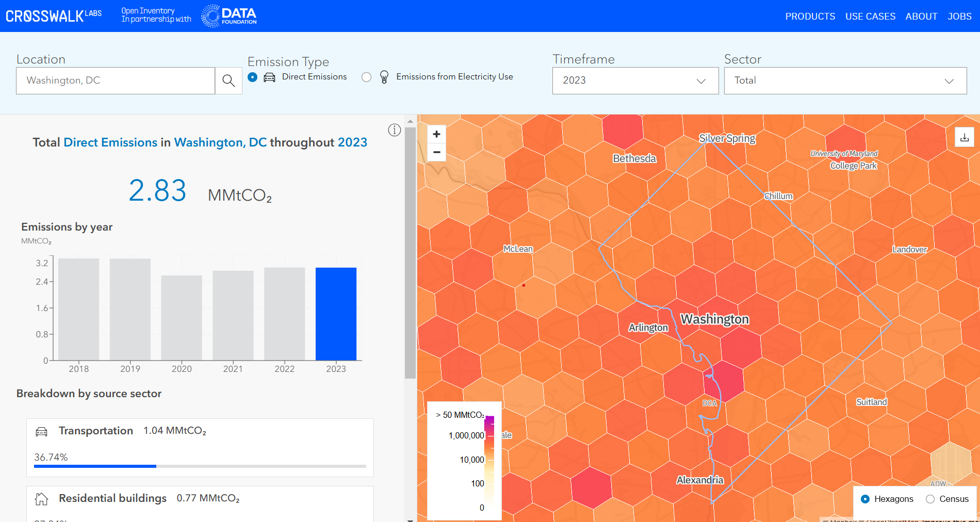980x522 pixels.
Task: Click the Washington, DC location input field
Action: 116,80
